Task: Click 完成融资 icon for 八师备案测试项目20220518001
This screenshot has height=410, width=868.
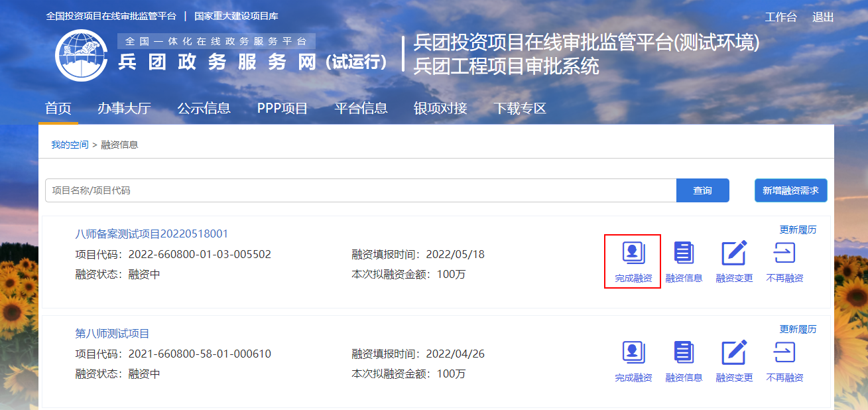Action: point(633,253)
